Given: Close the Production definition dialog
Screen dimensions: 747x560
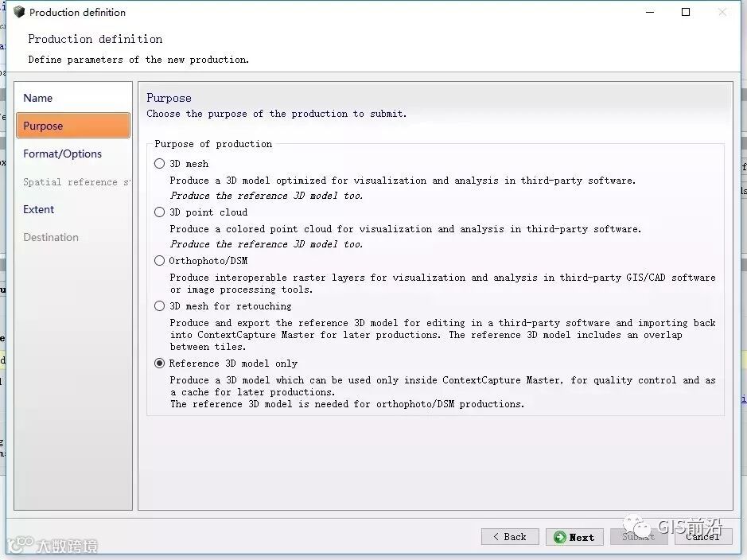Looking at the screenshot, I should coord(722,12).
